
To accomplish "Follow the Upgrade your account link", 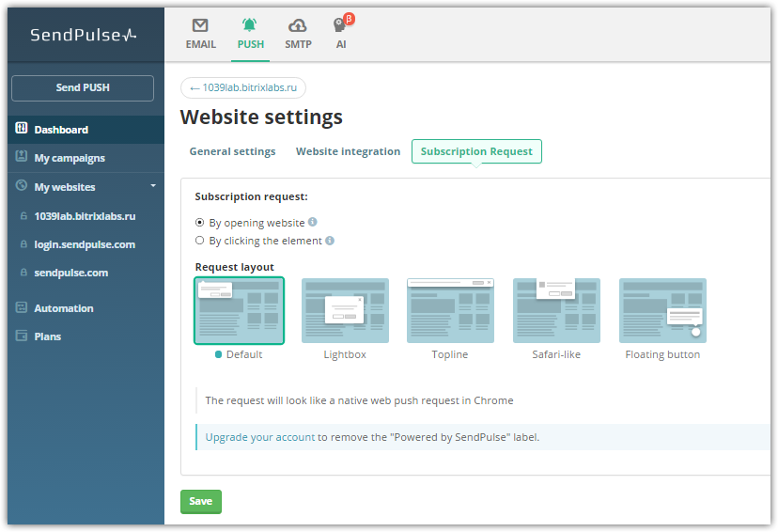I will (x=259, y=437).
